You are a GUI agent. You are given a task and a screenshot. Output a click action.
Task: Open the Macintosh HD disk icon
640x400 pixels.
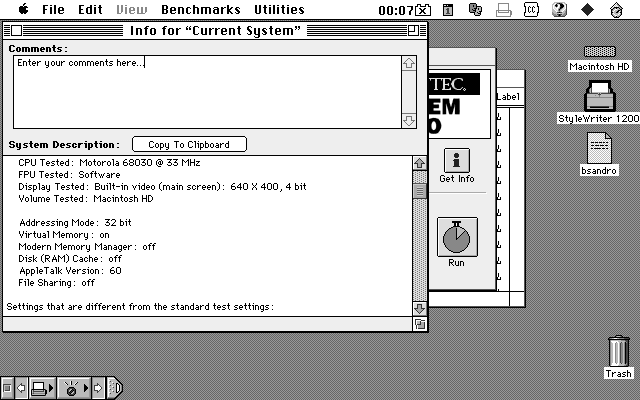point(599,52)
